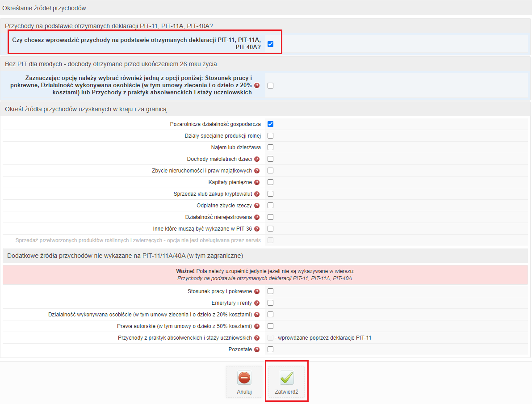Show help for Bez PIT dla młodych option
532x404 pixels.
pos(257,85)
